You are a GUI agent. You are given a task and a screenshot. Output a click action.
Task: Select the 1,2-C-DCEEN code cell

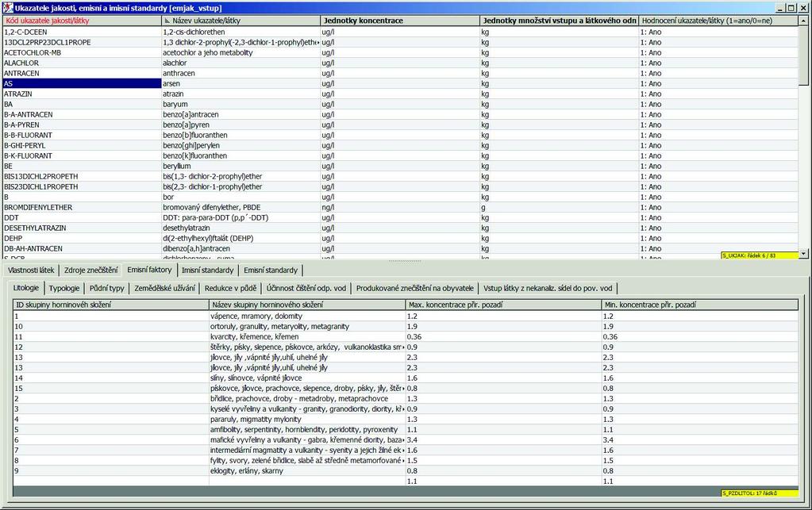(83, 32)
